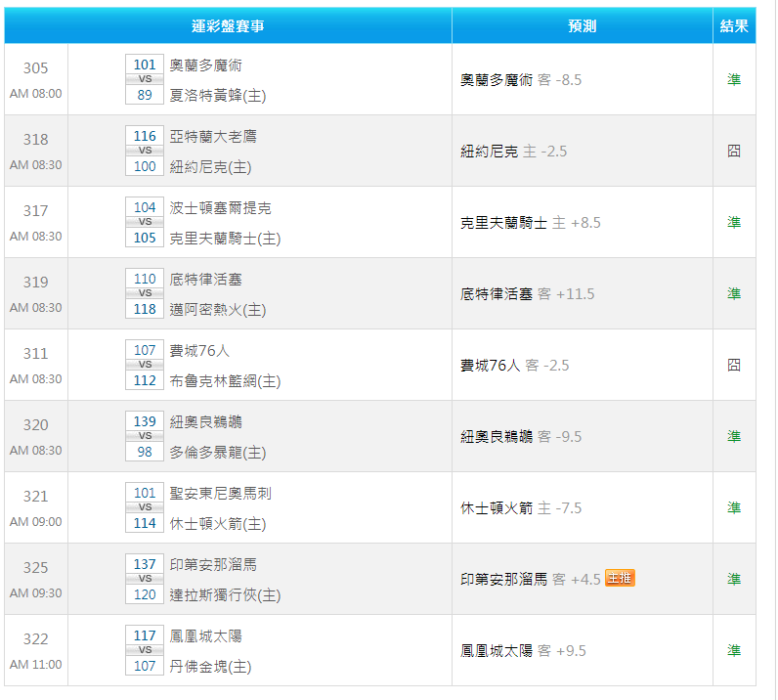
Task: Click game number 305
Action: pyautogui.click(x=36, y=68)
